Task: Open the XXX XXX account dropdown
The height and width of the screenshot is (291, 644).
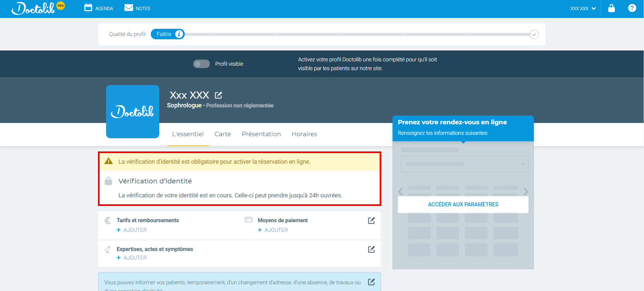Action: click(x=583, y=8)
